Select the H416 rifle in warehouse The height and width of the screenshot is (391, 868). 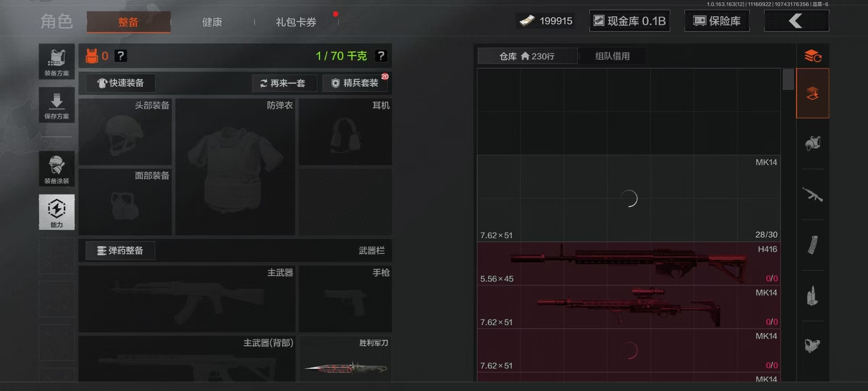tap(628, 263)
